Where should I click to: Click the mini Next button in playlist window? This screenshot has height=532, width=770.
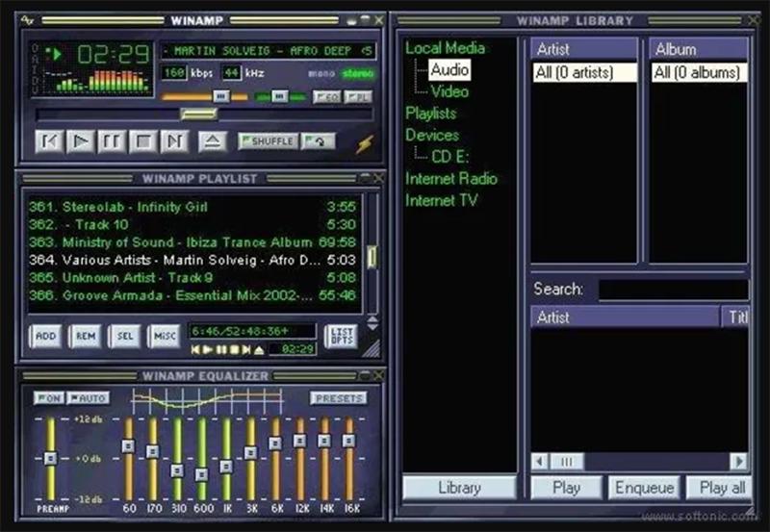pos(246,350)
